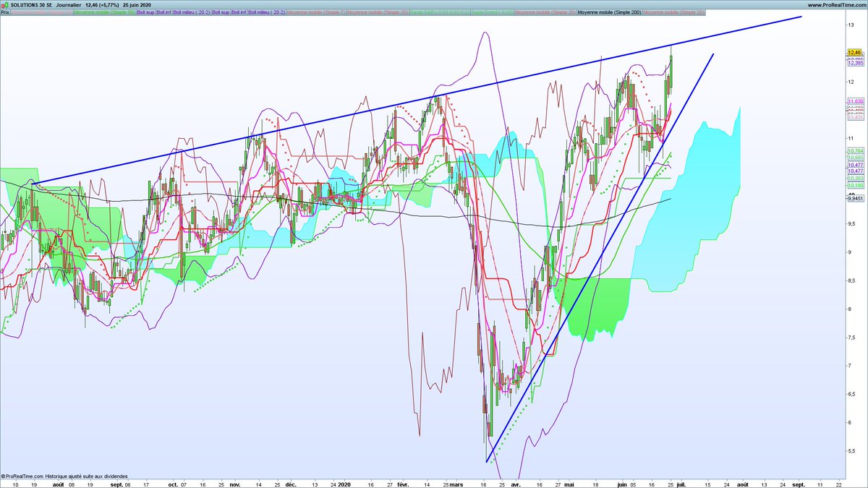
Task: Select the Moyenne mobile (Simple 7) label
Action: point(316,12)
